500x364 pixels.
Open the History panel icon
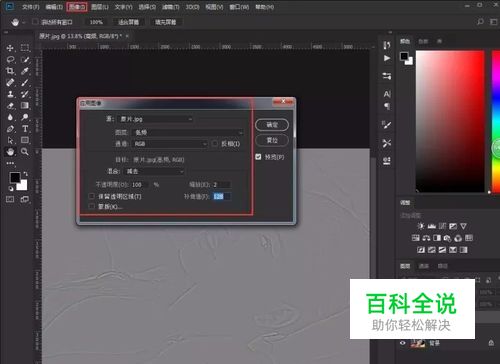387,45
